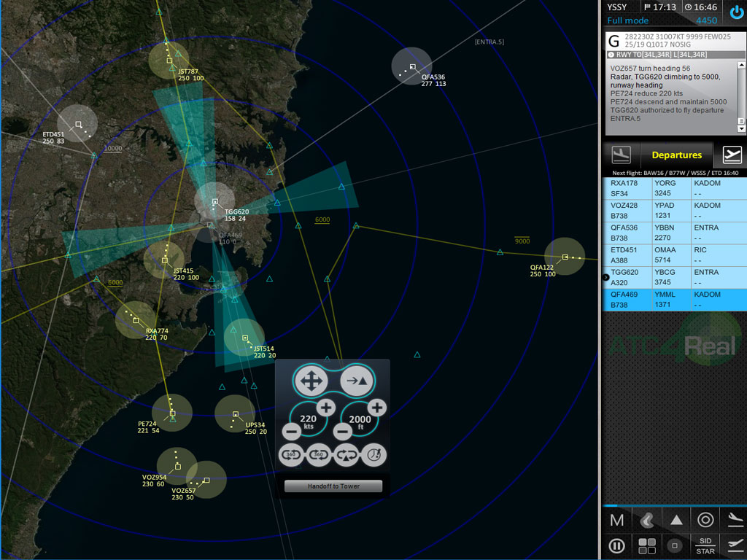The image size is (747, 560).
Task: Click the direct-to-waypoint arrow icon
Action: 357,381
